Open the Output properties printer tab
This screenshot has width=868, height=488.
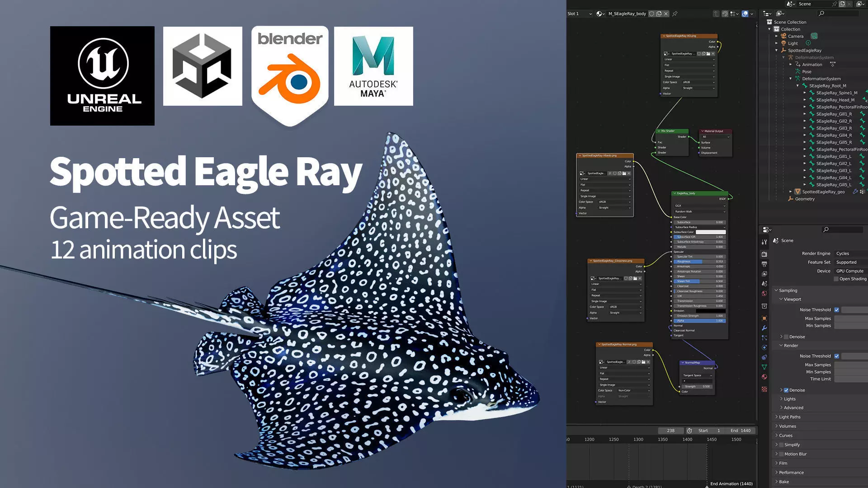pos(764,264)
